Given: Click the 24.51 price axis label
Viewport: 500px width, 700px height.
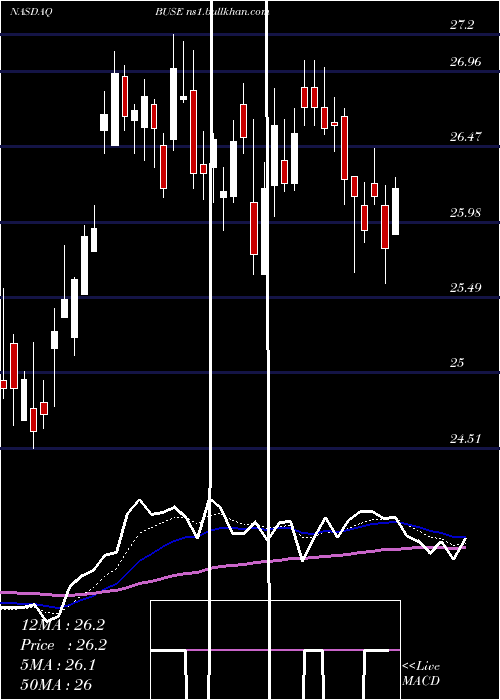Looking at the screenshot, I should tap(466, 438).
